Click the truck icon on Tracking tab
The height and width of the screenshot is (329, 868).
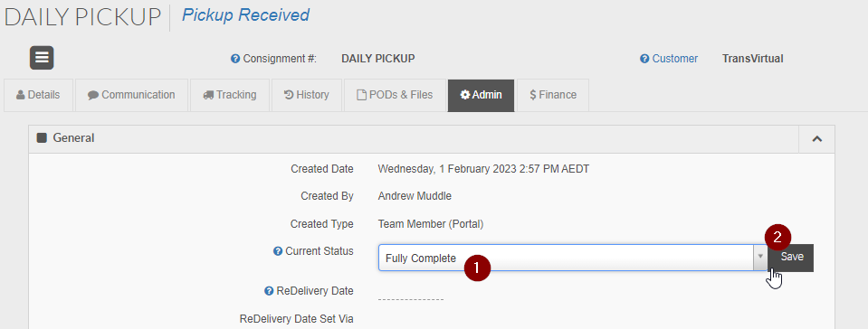[209, 95]
